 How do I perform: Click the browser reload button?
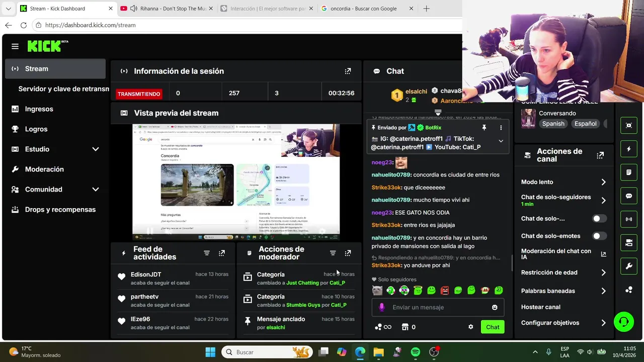pyautogui.click(x=24, y=25)
